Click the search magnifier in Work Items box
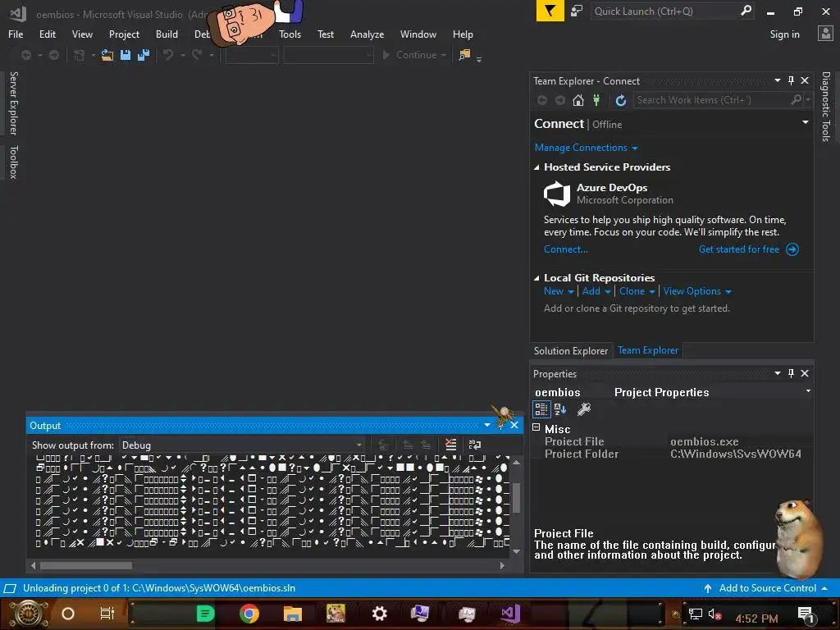Image resolution: width=840 pixels, height=630 pixels. (x=796, y=99)
